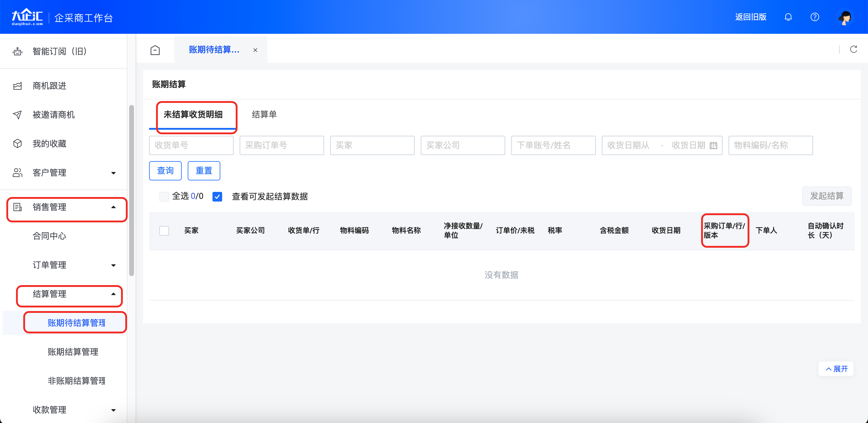Switch to the 结算单 tab

[x=264, y=115]
